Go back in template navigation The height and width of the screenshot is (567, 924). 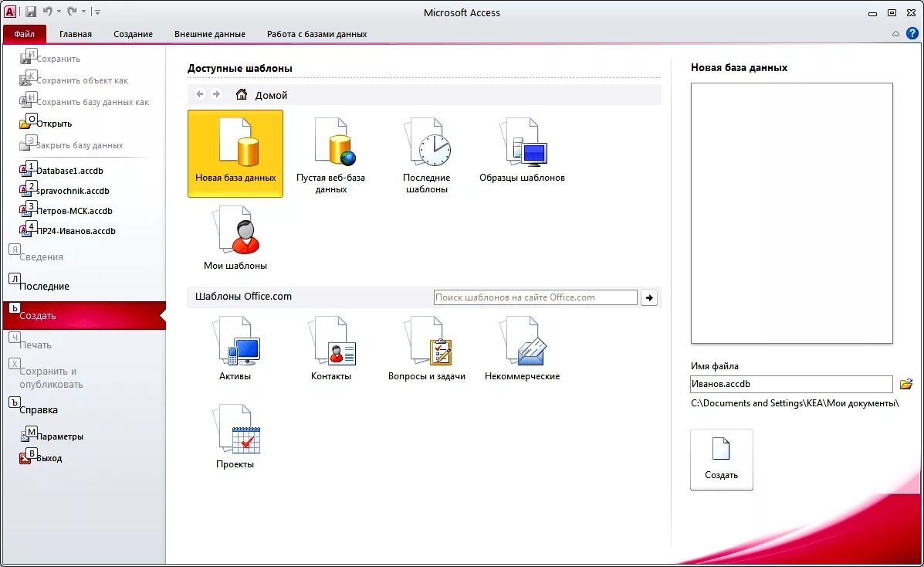coord(200,94)
